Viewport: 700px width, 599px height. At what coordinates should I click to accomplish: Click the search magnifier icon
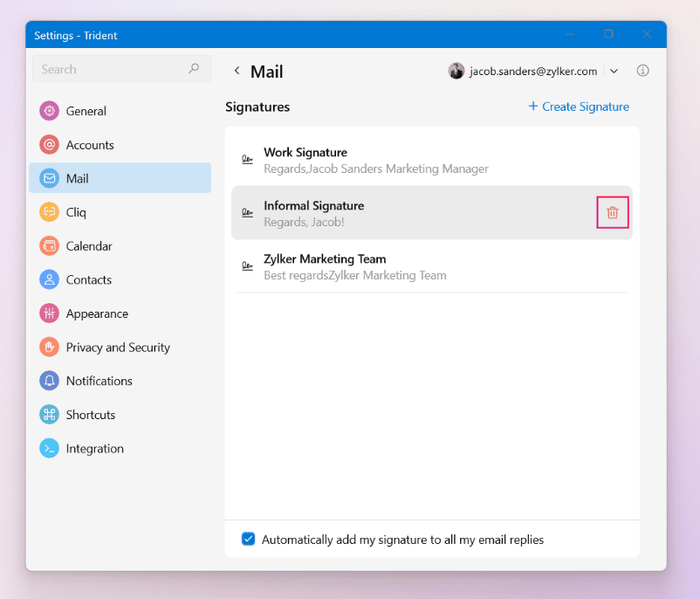pyautogui.click(x=194, y=69)
